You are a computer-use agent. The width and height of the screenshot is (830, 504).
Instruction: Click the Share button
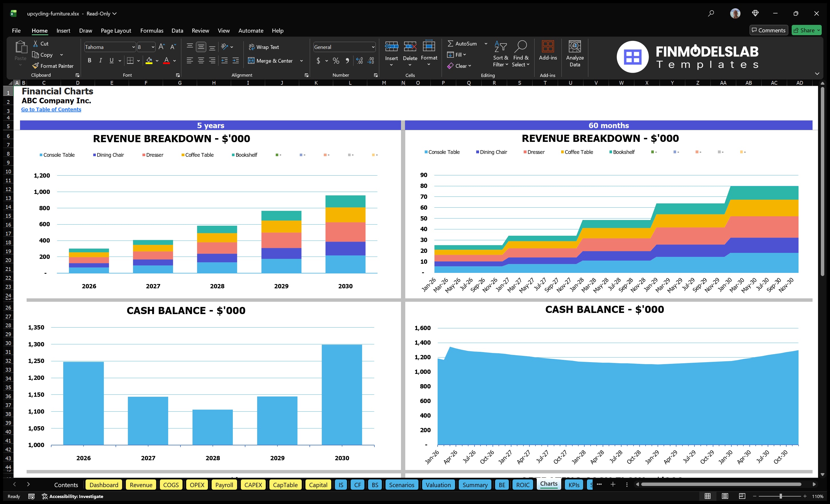(x=807, y=30)
